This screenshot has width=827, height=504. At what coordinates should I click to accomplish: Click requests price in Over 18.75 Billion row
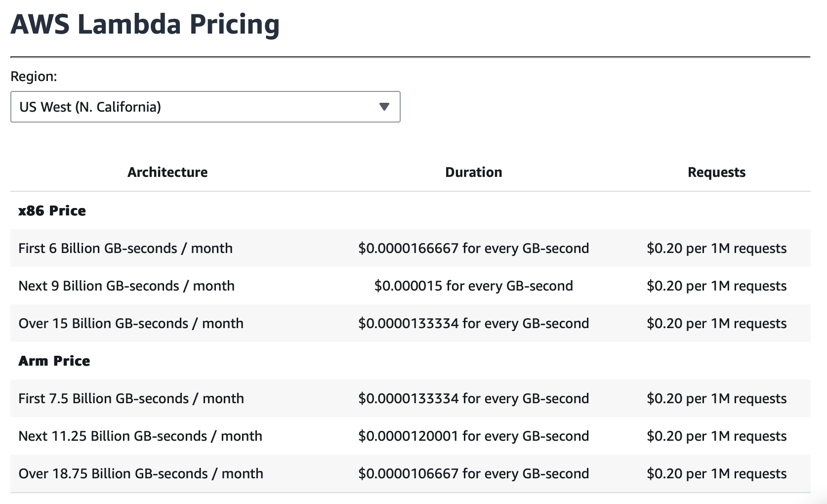pos(716,473)
